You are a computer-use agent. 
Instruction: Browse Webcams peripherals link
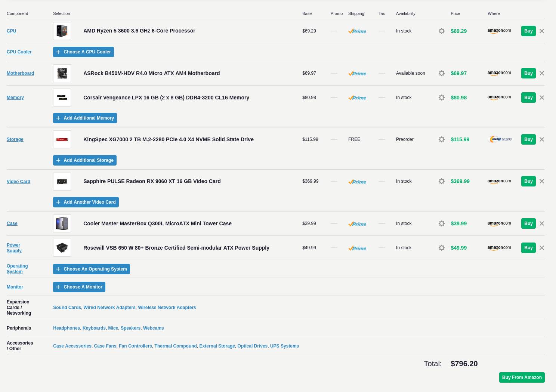tap(154, 328)
